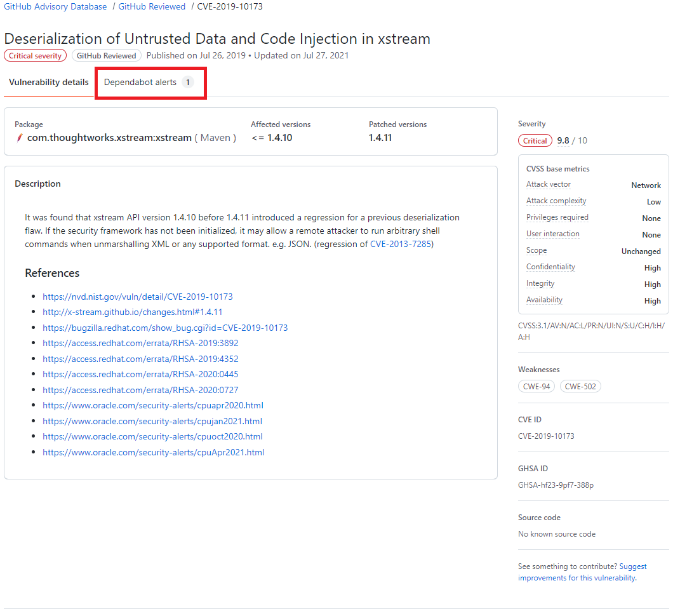Screen dimensions: 673x616
Task: Click the CWE-94 weakness tag
Action: [x=536, y=386]
